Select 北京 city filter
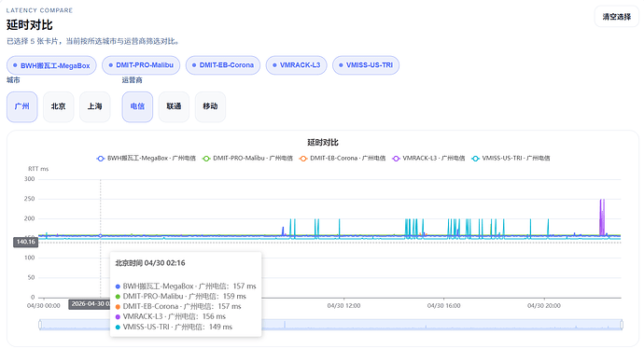 pyautogui.click(x=58, y=106)
